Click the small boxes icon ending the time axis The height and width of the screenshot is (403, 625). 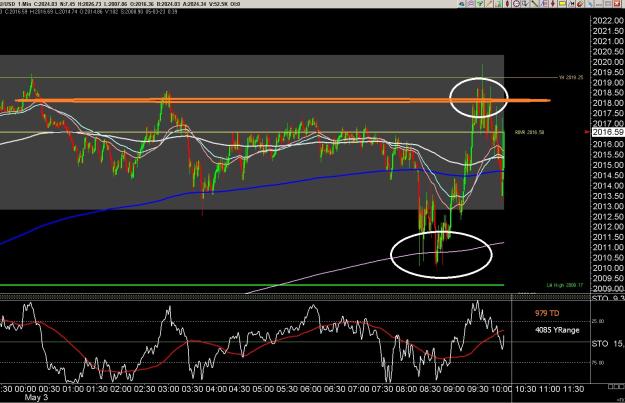(616, 387)
